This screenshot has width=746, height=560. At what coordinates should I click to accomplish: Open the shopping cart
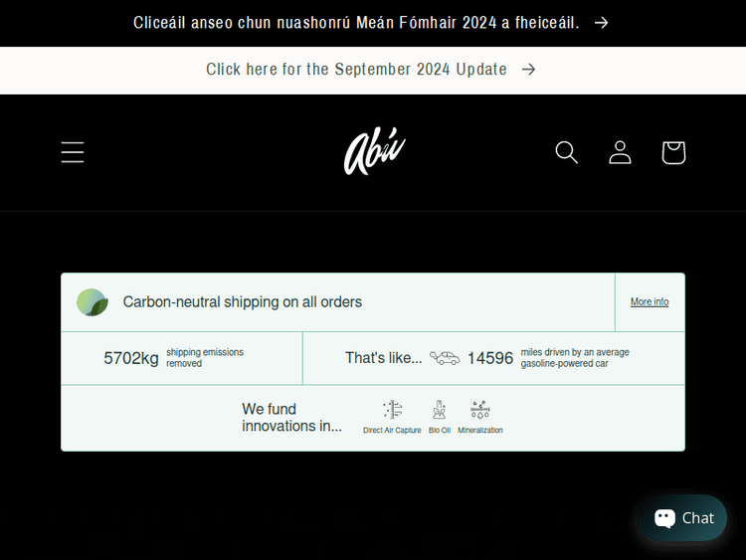click(x=673, y=152)
